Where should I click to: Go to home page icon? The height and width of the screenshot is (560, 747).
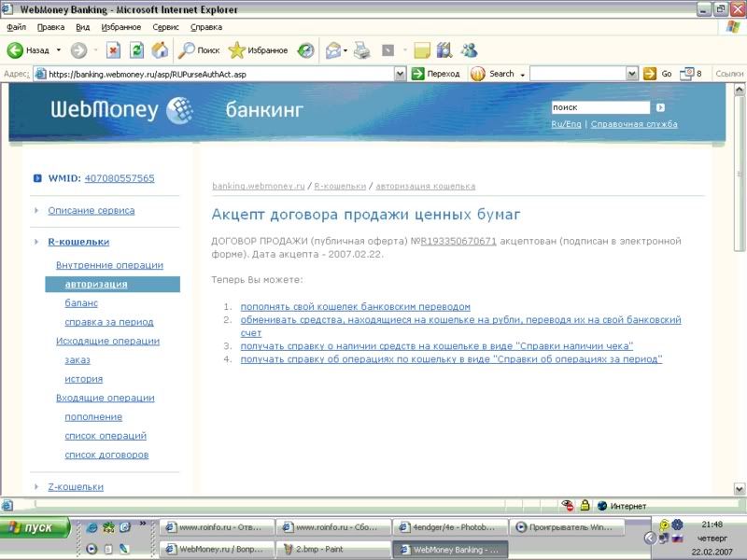point(160,50)
